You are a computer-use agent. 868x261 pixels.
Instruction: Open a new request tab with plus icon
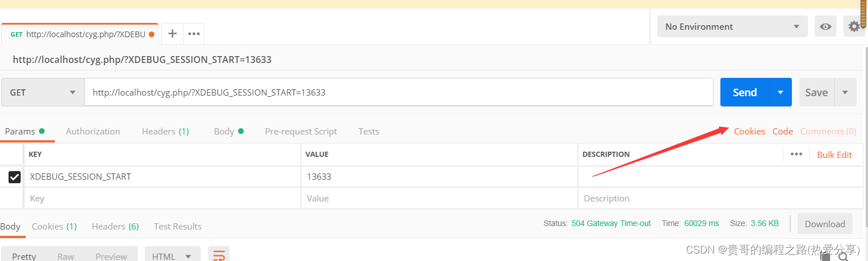172,34
